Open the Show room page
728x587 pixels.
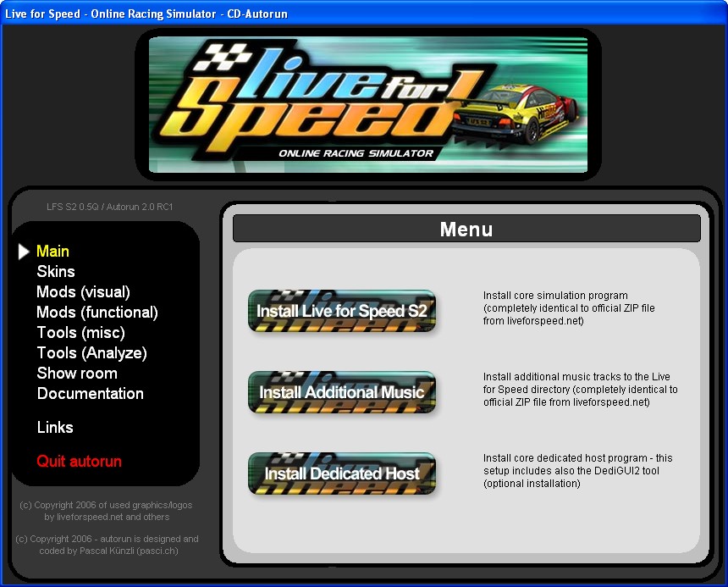77,374
